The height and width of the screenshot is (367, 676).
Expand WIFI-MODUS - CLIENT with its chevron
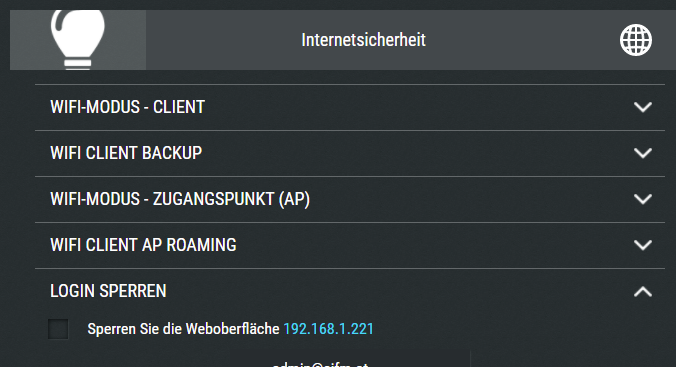tap(643, 107)
